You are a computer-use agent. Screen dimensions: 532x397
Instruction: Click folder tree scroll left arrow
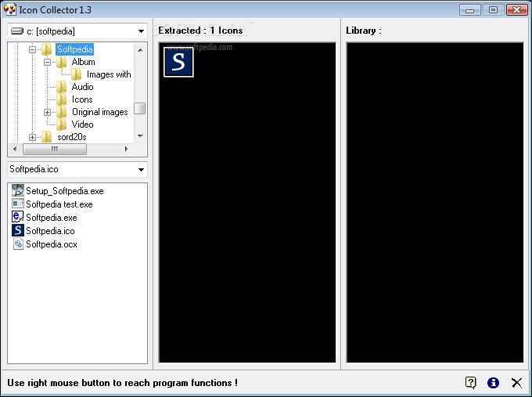pos(15,149)
